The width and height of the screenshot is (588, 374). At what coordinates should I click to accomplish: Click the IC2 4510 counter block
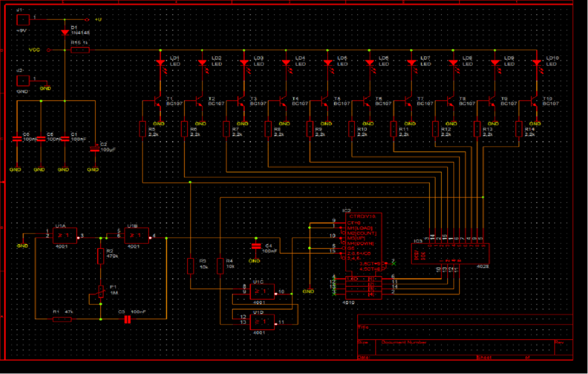364,256
